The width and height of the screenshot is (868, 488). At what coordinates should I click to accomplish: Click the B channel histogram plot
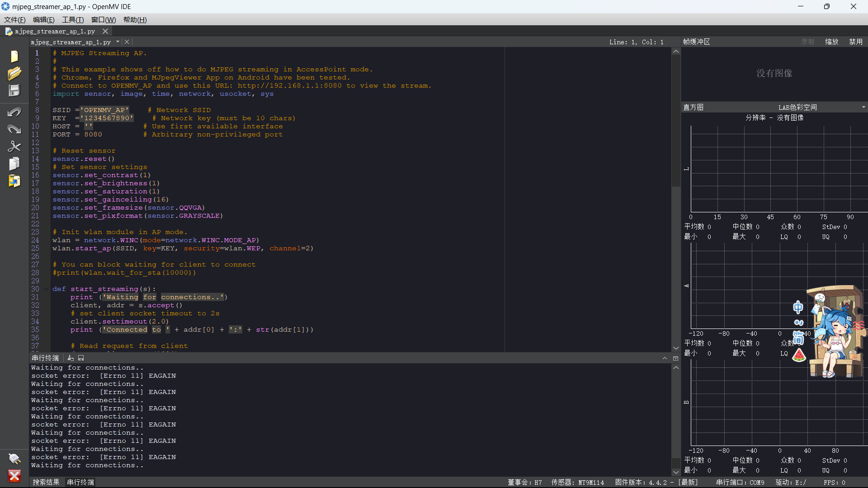point(778,402)
